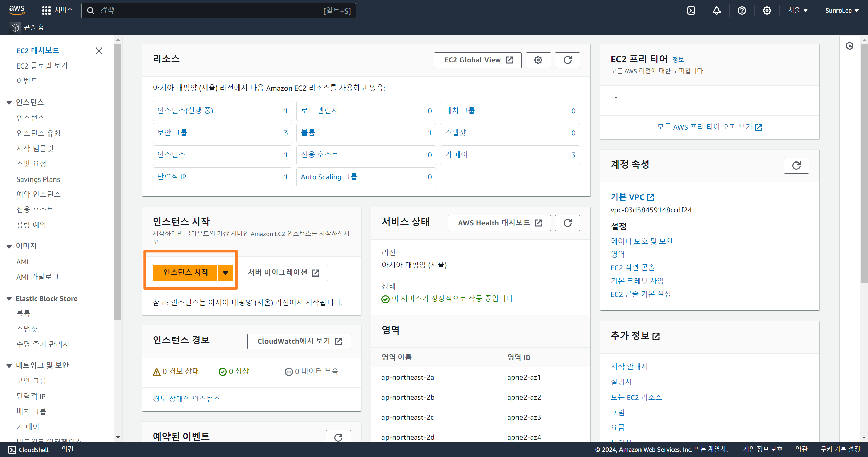Collapse the 이미지 sidebar section

coord(9,246)
